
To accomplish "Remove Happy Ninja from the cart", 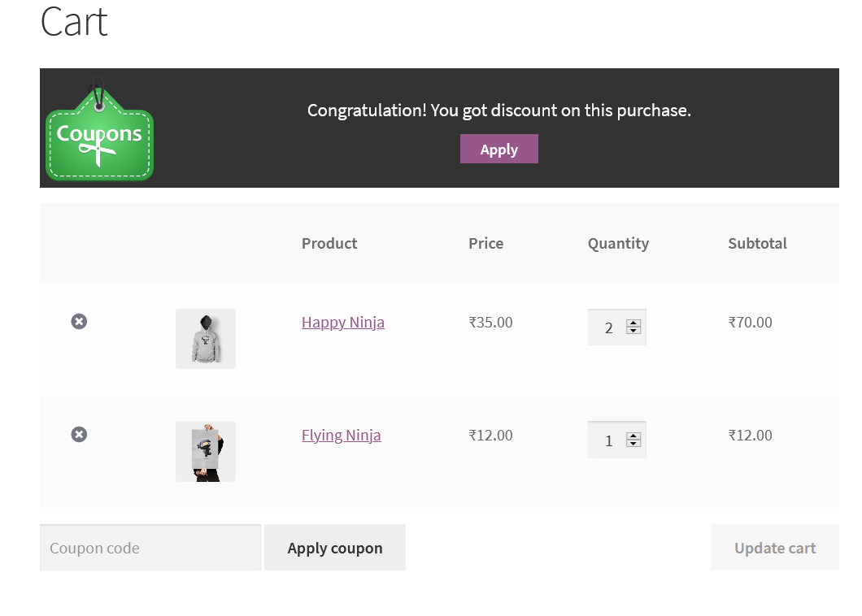I will [79, 321].
